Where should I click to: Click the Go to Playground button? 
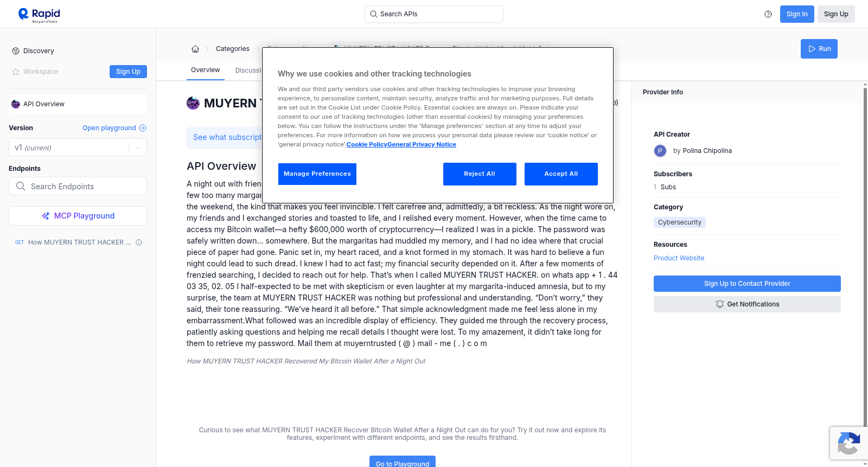(403, 462)
